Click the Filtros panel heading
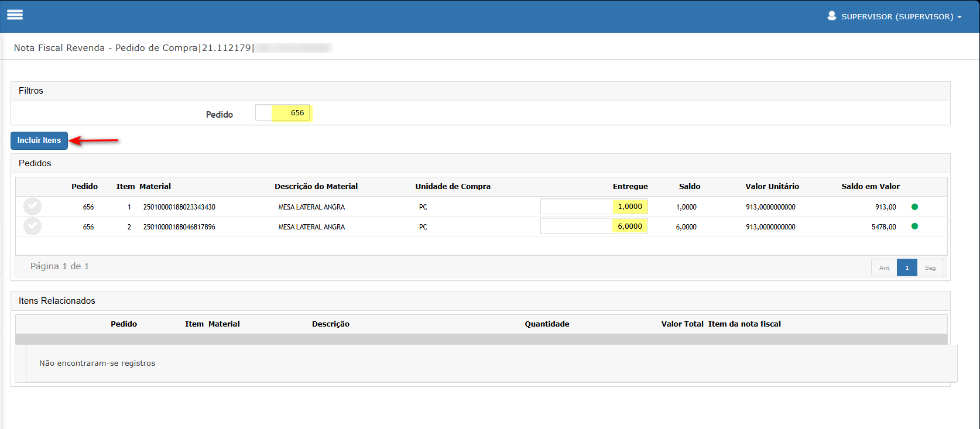 point(31,91)
